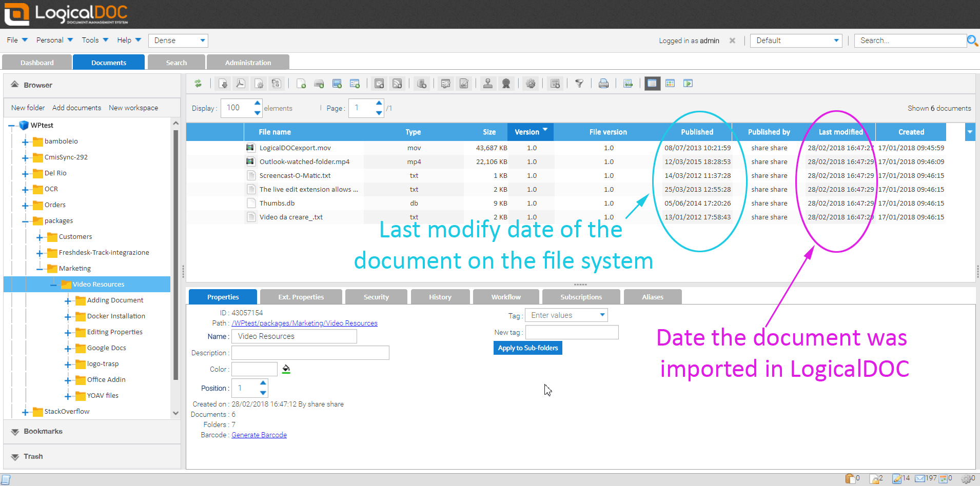
Task: Click New folder link
Action: [x=28, y=108]
